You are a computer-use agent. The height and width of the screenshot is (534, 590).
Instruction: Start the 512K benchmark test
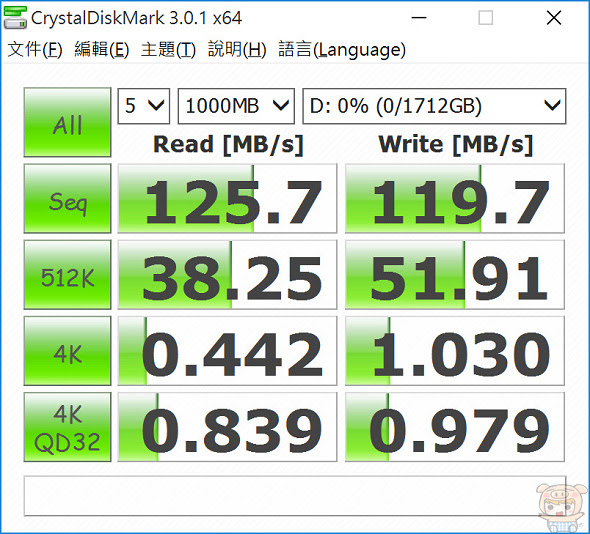(x=67, y=275)
